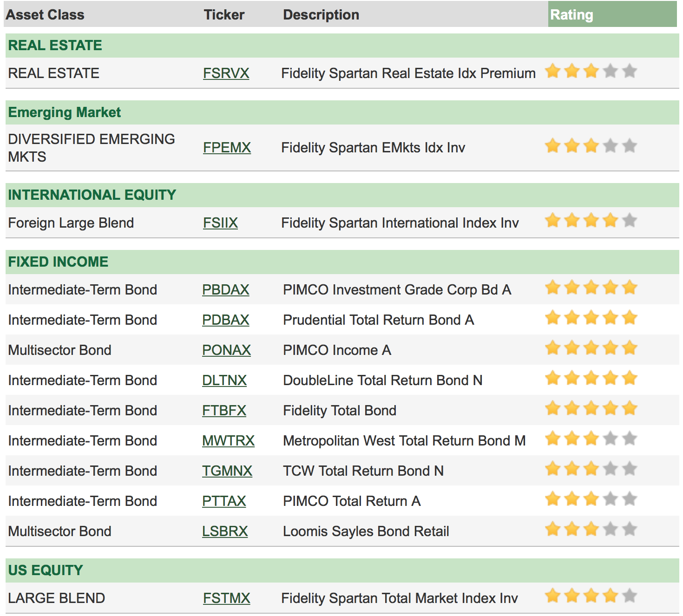This screenshot has width=683, height=616.
Task: Click 'Intermediate-Term Bond' in the DLTNX row
Action: click(83, 380)
